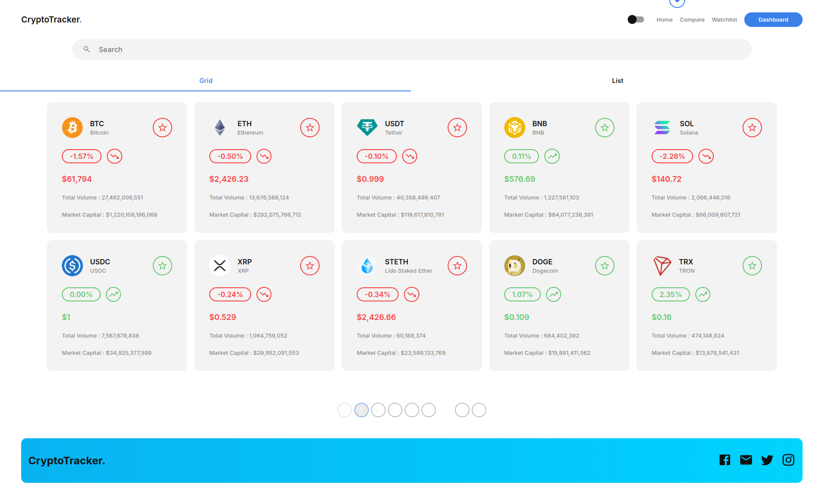Toggle the dark mode switch

coord(636,19)
